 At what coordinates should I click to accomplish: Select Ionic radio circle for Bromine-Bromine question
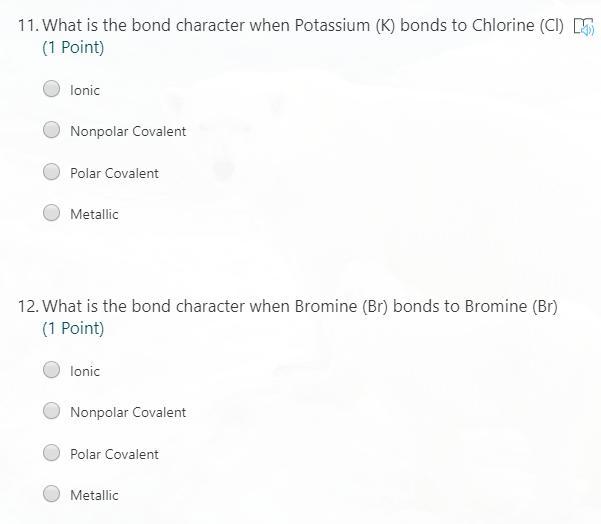(x=52, y=370)
